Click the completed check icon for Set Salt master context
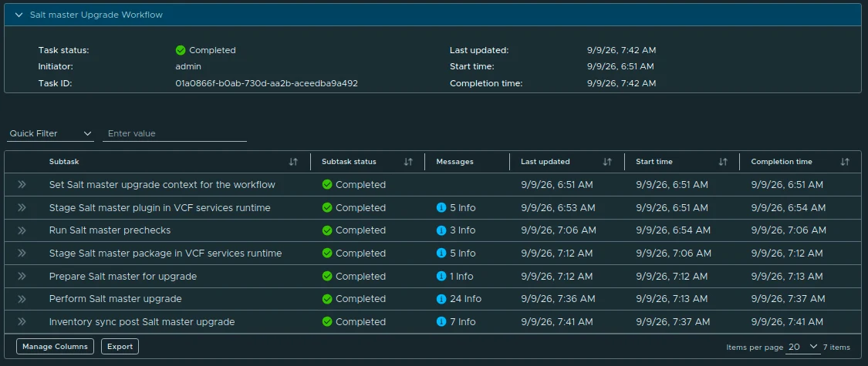 (x=327, y=185)
